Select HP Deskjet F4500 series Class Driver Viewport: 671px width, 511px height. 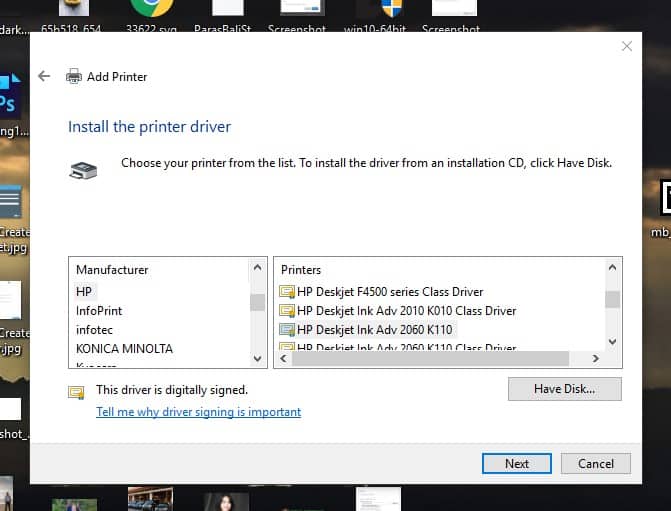[390, 292]
